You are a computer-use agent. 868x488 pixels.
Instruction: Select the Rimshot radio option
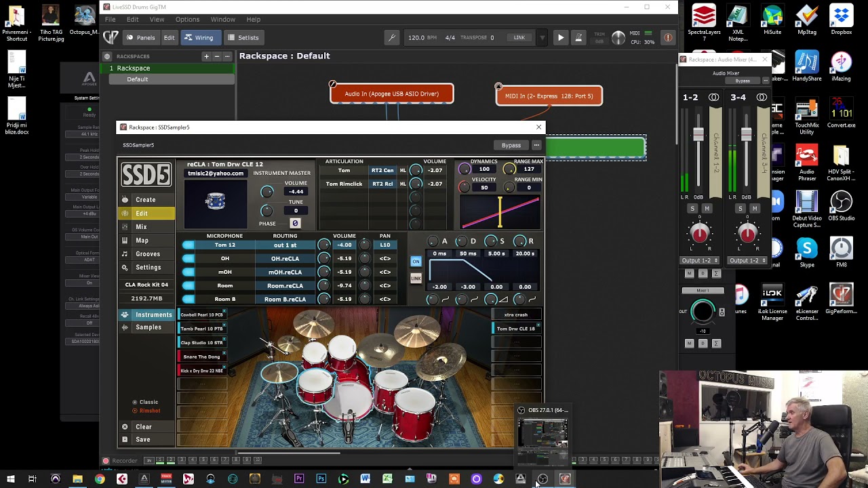tap(147, 411)
